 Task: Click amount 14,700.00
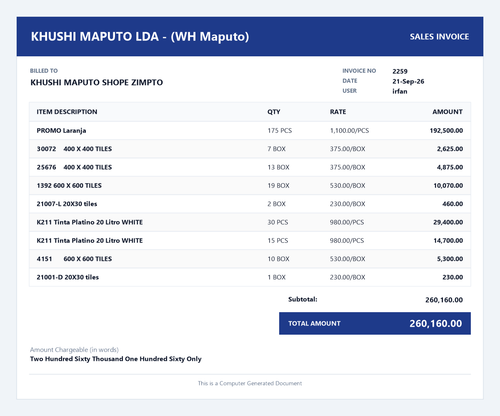click(x=448, y=240)
